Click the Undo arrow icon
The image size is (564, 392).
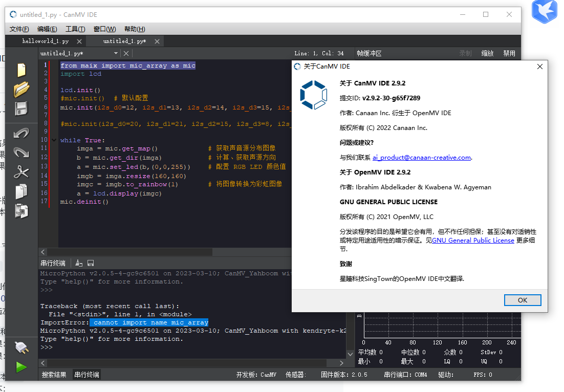[21, 134]
